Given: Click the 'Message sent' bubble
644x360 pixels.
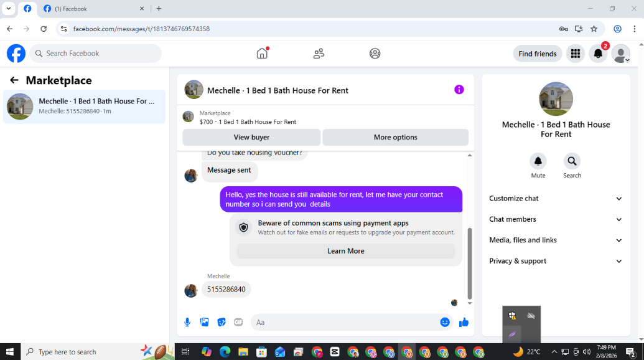Looking at the screenshot, I should point(230,171).
